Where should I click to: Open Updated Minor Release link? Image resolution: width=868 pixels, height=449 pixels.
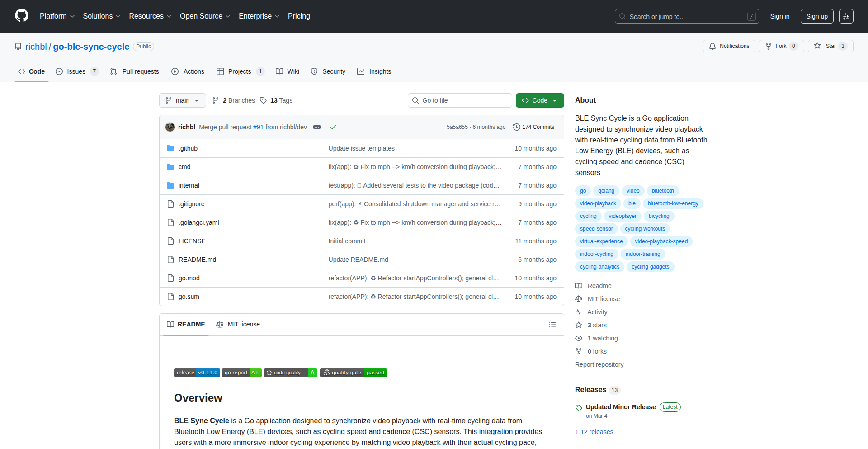coord(621,407)
